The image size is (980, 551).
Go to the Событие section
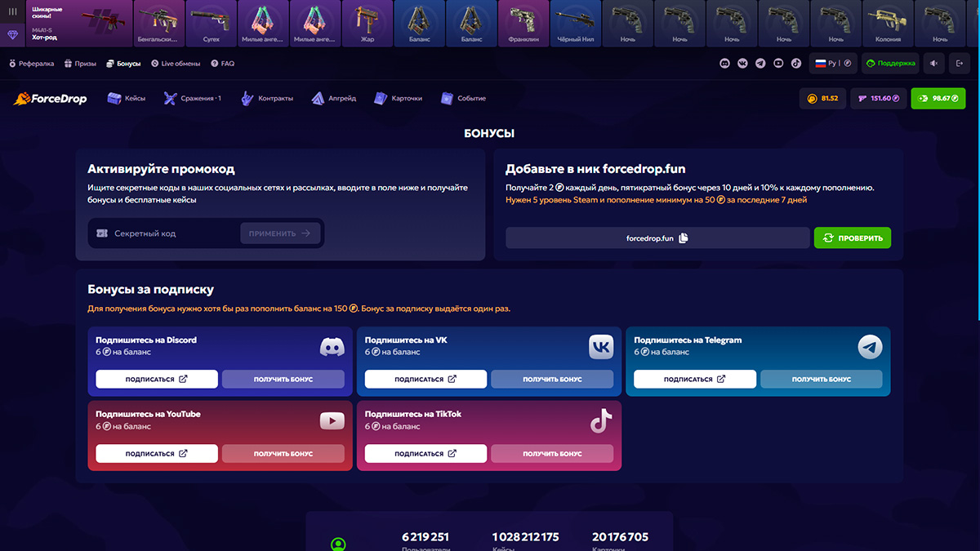coord(463,99)
